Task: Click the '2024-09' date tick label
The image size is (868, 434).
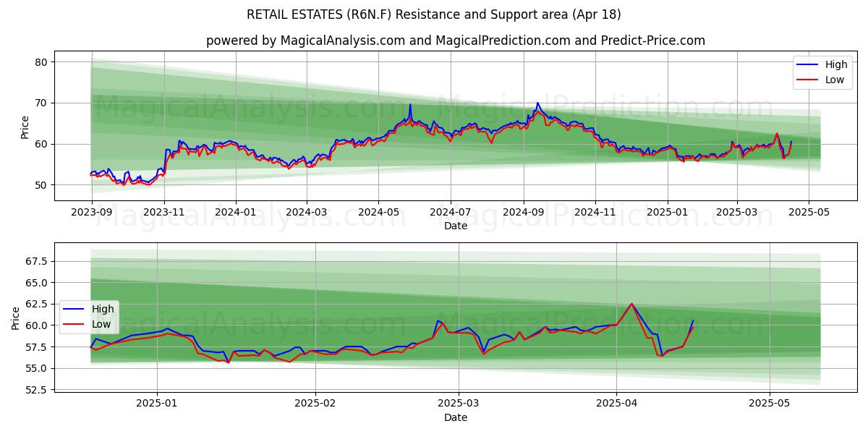Action: click(524, 213)
